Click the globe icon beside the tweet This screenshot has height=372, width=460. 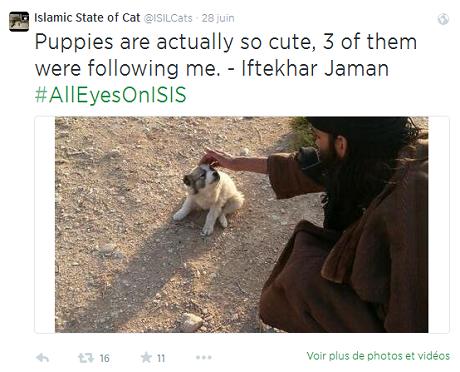pyautogui.click(x=443, y=19)
